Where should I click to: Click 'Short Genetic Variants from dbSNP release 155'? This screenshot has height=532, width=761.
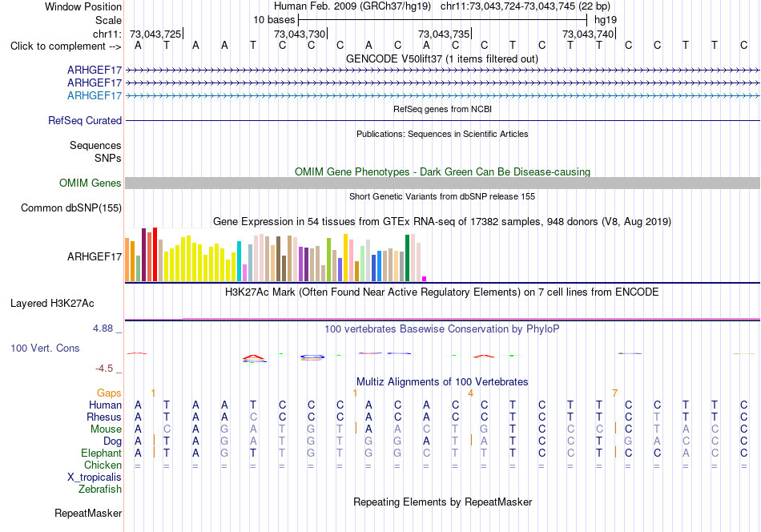click(442, 196)
